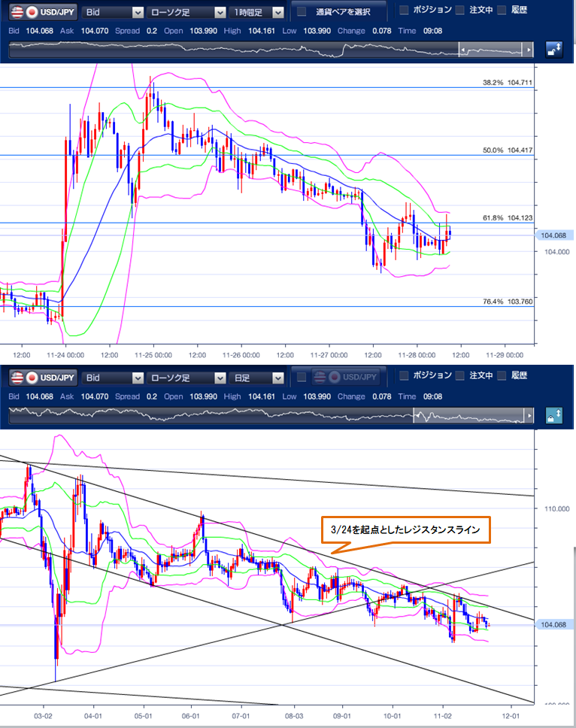Open the ローソク足 chart-type dropdown on daily chart

186,377
